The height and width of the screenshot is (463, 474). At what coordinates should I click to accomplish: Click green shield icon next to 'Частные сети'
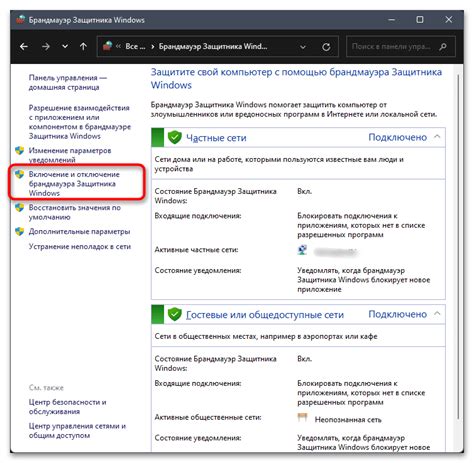[x=175, y=137]
